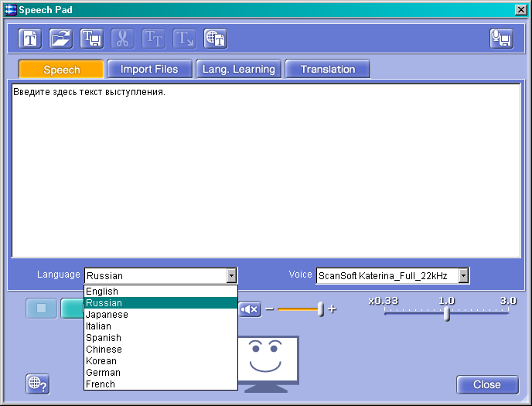Click the microphone computer icon at top right
The width and height of the screenshot is (532, 406).
[501, 39]
